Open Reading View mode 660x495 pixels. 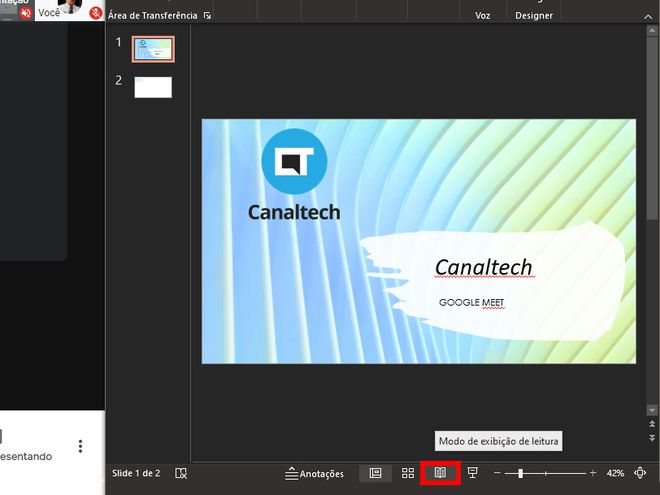pyautogui.click(x=440, y=473)
